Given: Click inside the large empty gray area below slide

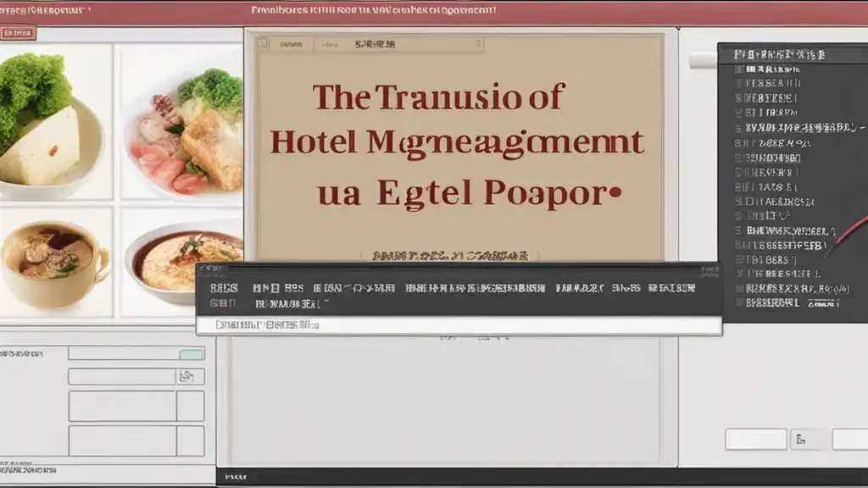Looking at the screenshot, I should click(x=446, y=401).
